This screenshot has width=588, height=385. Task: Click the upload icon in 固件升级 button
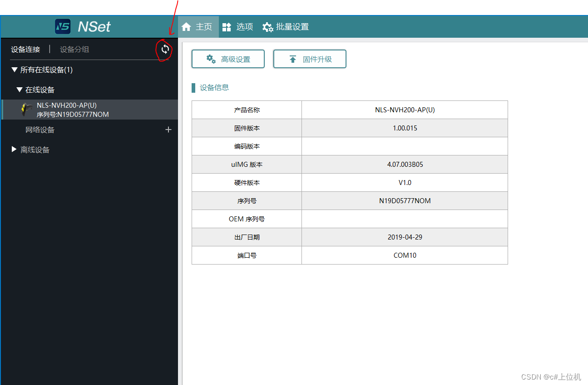coord(293,59)
